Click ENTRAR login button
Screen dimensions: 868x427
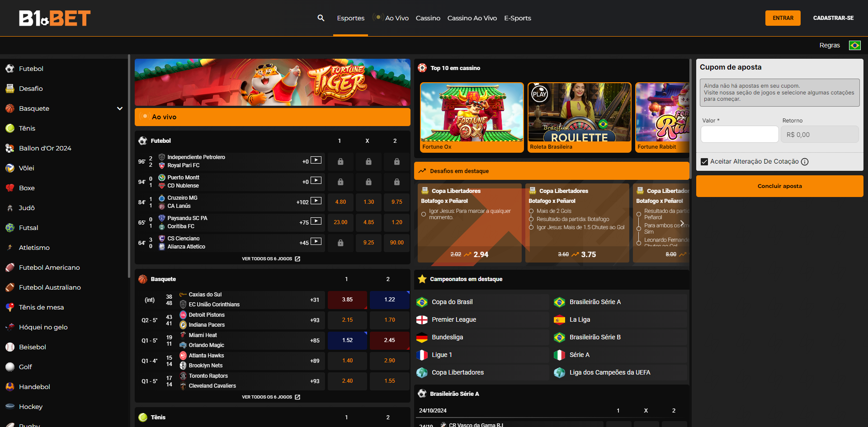pos(783,18)
